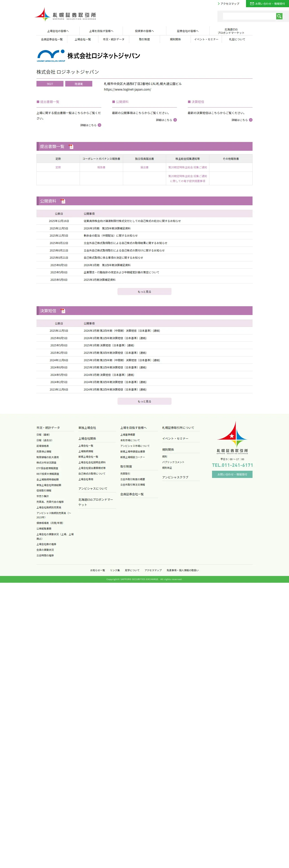Click the 9027 stock code badge
This screenshot has width=289, height=868.
[x=50, y=84]
